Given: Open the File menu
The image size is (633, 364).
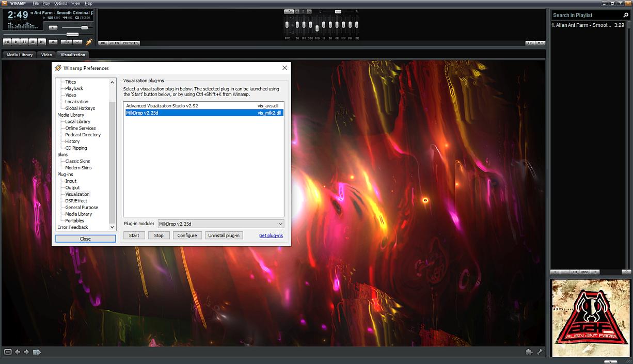Looking at the screenshot, I should [x=36, y=4].
